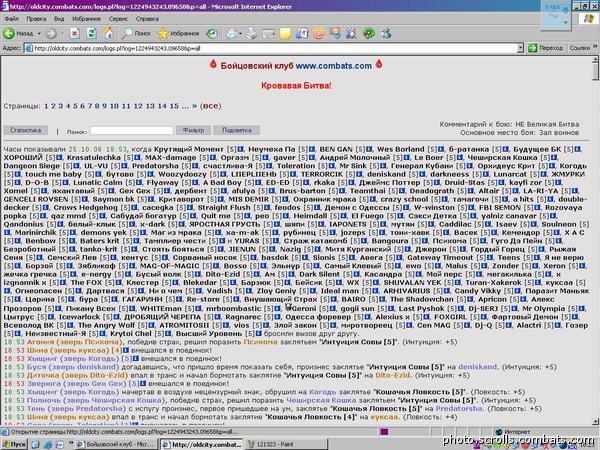Image resolution: width=600 pixels, height=450 pixels.
Task: Switch to the 121323 - Paint taskbar window
Action: coord(286,444)
